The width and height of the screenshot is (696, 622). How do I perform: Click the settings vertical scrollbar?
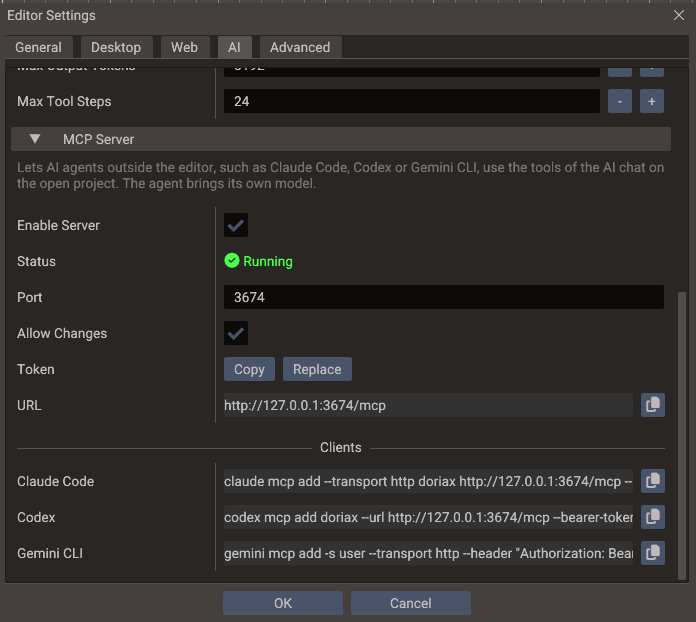coord(682,436)
